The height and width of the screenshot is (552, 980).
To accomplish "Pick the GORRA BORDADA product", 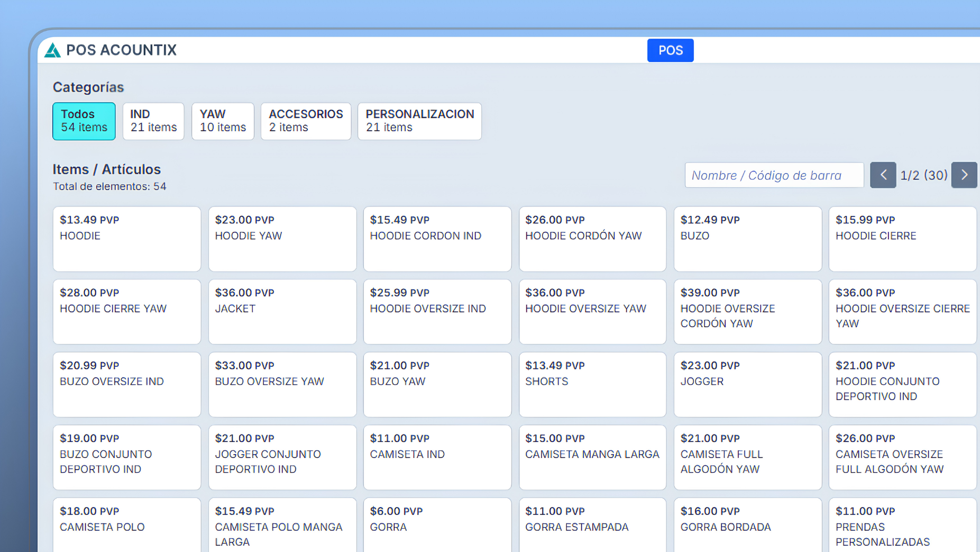I will [x=748, y=525].
